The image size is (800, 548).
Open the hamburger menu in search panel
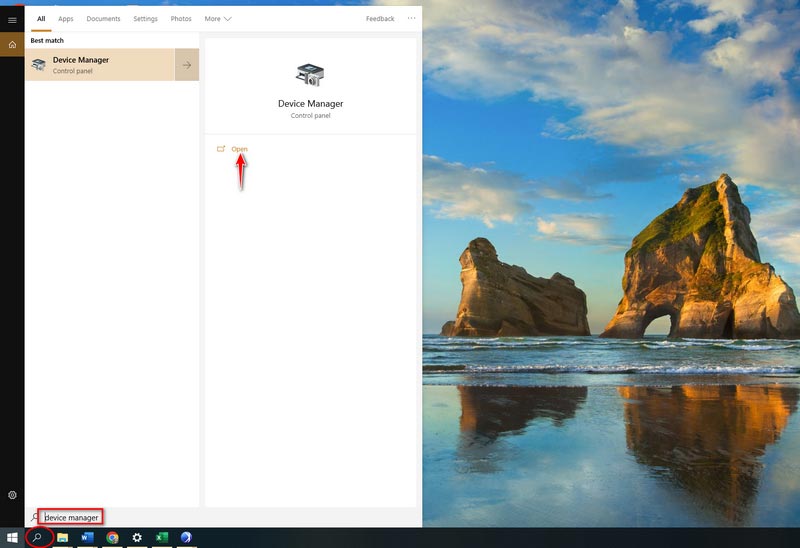pos(12,20)
